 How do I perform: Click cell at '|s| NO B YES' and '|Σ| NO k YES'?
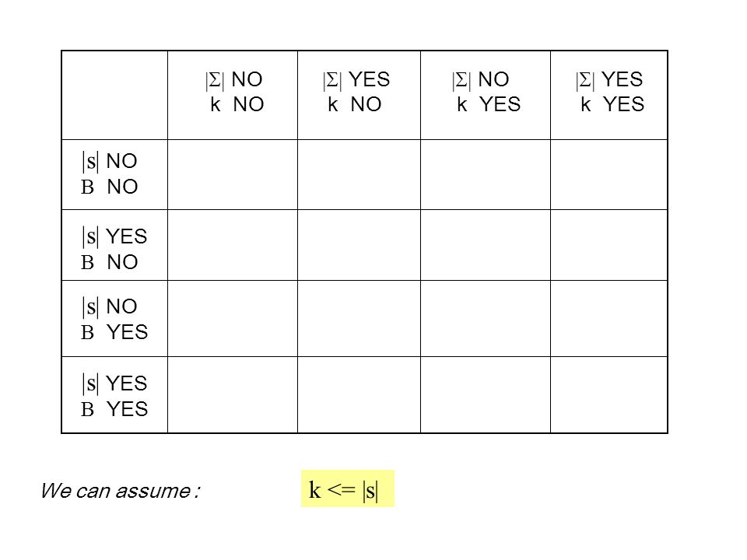click(x=486, y=319)
